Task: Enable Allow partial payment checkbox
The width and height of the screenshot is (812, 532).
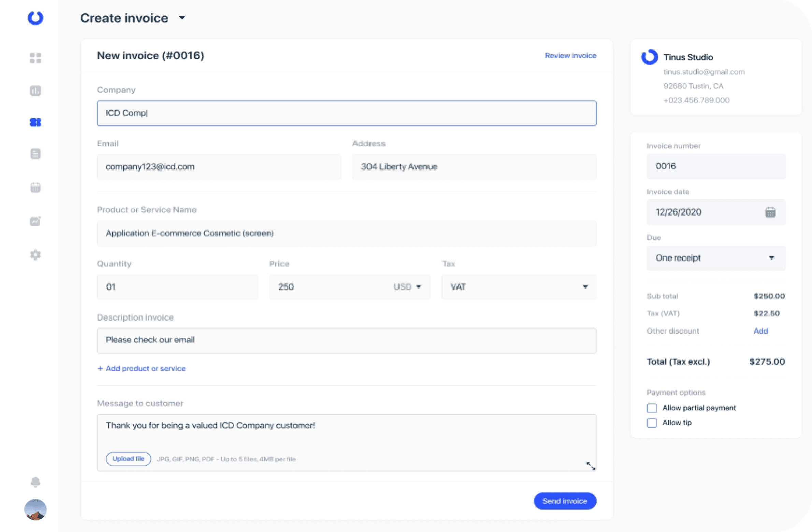Action: 652,408
